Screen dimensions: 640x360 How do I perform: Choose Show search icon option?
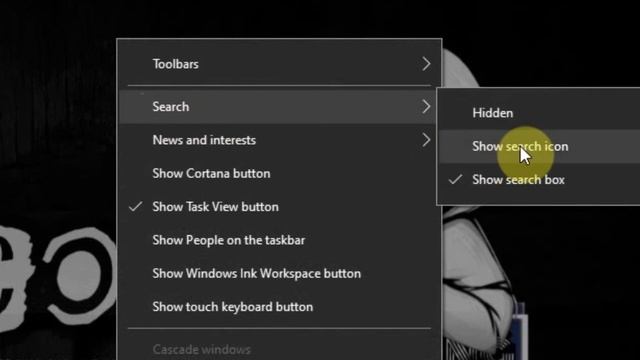point(539,147)
